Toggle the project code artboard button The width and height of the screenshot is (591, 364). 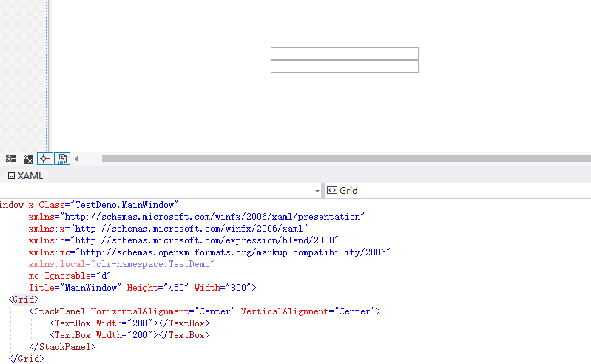coord(62,158)
